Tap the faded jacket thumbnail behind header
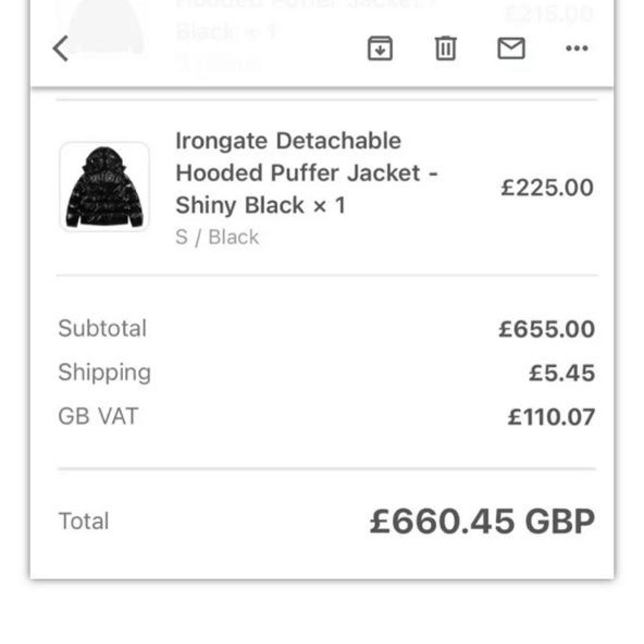 [107, 25]
